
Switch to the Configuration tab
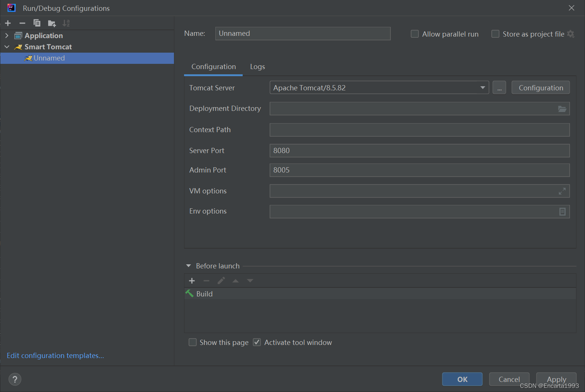[x=214, y=67]
